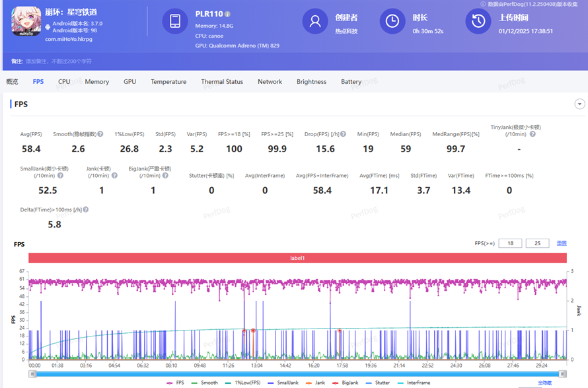Click the phone device icon
This screenshot has height=388, width=588.
tap(175, 21)
